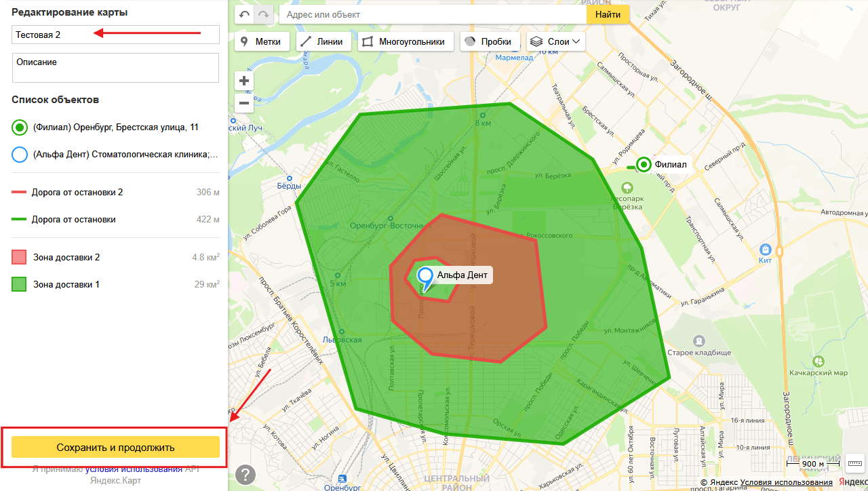
Task: Click the Оренбург railway station icon
Action: tap(341, 478)
